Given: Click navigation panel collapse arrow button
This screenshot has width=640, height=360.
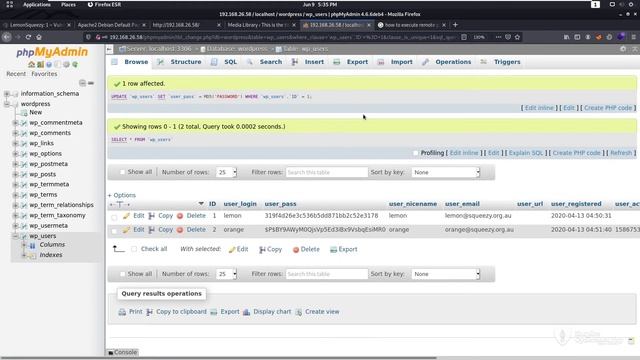Looking at the screenshot, I should pos(109,49).
